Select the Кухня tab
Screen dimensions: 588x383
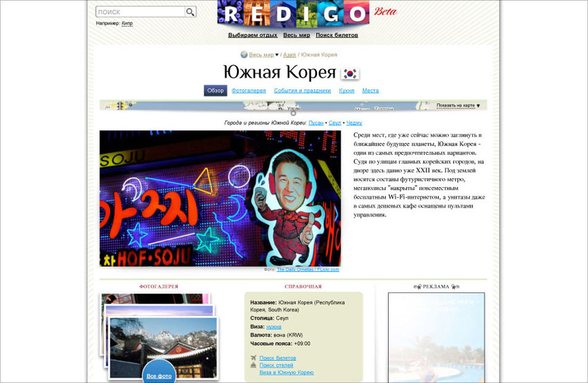[347, 90]
